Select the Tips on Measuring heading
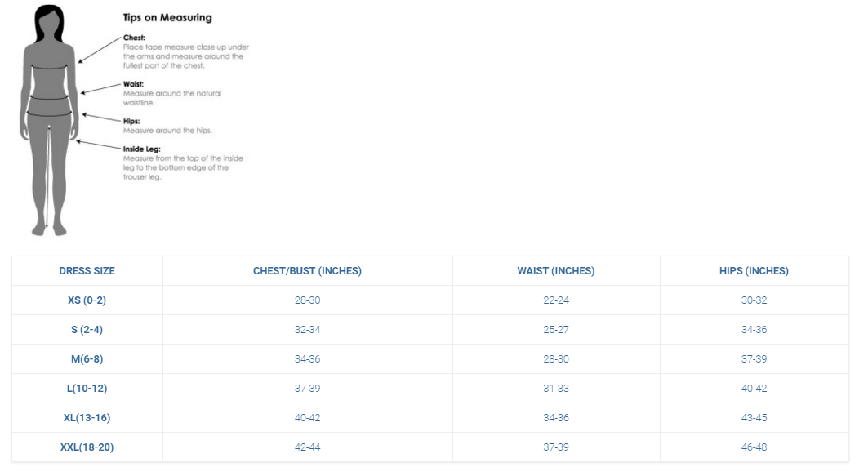Screen dimensions: 868x476 click(167, 18)
